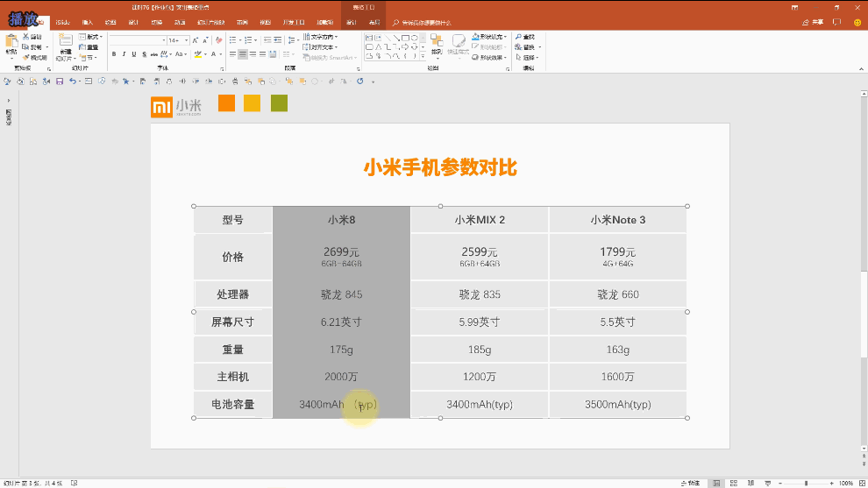Screen dimensions: 868x488
Task: Click the Find (查找) magnifier
Action: pyautogui.click(x=525, y=37)
